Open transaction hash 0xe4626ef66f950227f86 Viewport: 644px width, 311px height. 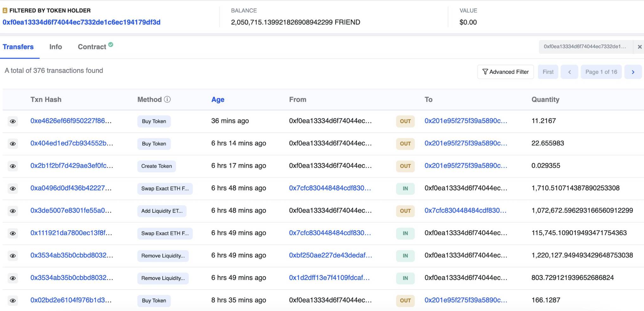(71, 121)
